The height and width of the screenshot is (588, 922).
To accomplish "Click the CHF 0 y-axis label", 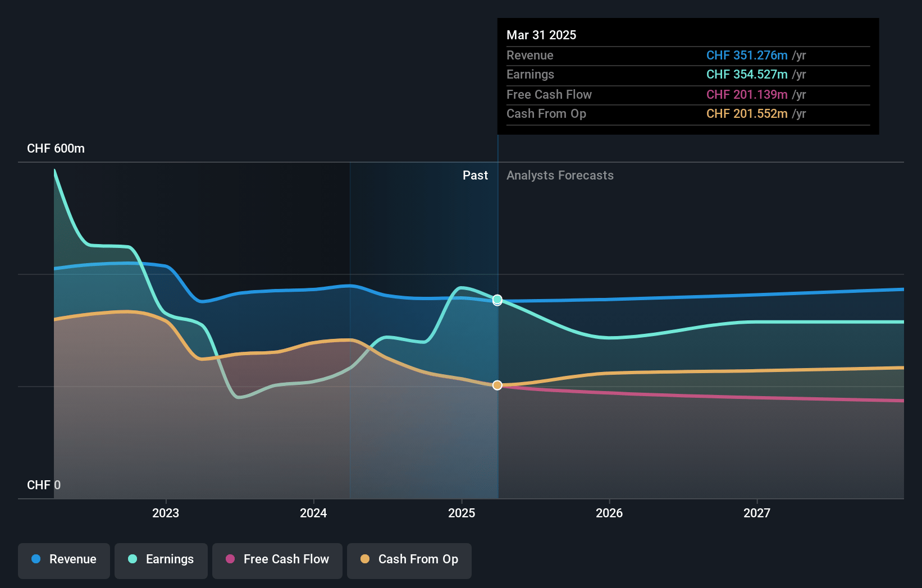I will click(x=44, y=485).
